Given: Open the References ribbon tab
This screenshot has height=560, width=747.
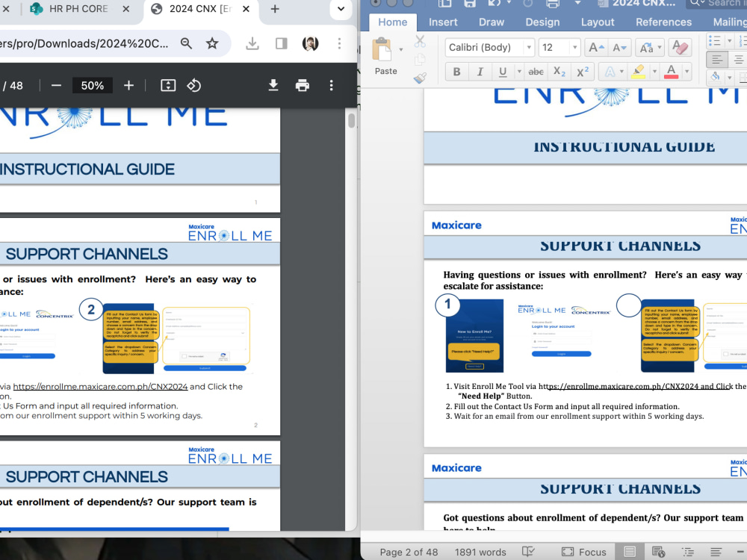Looking at the screenshot, I should 663,22.
